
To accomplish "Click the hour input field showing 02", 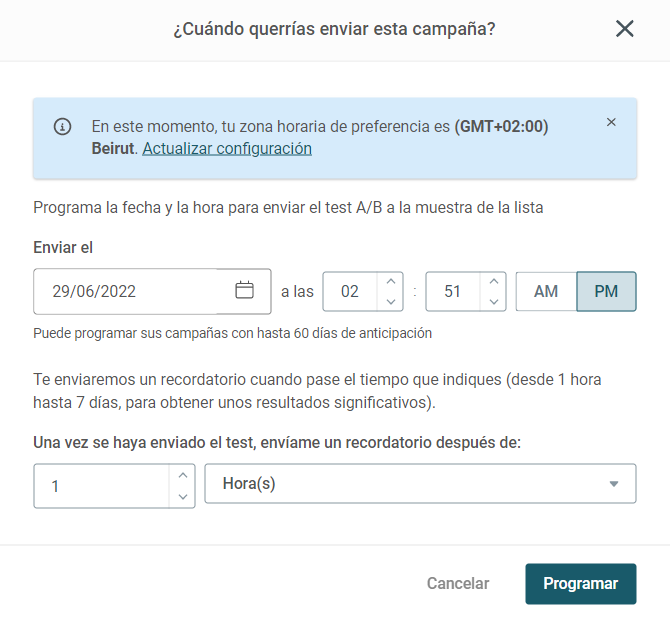I will click(350, 291).
